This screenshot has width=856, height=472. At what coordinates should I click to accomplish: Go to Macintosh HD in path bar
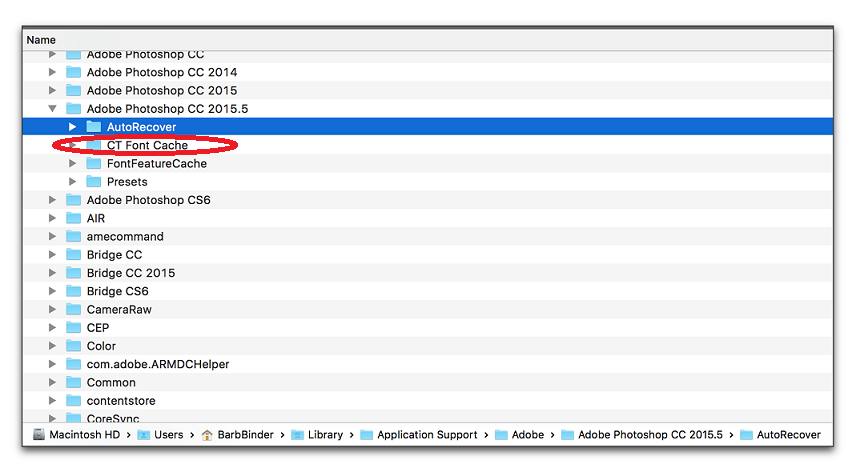(76, 435)
